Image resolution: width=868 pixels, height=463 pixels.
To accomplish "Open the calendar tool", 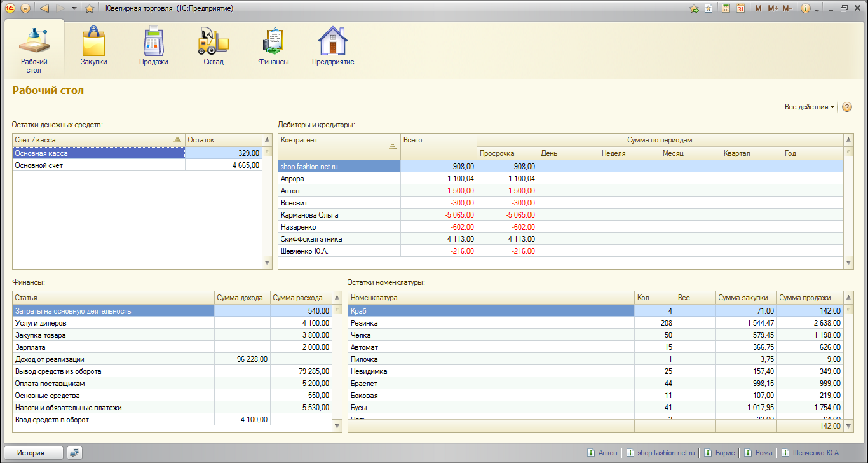I will 740,8.
